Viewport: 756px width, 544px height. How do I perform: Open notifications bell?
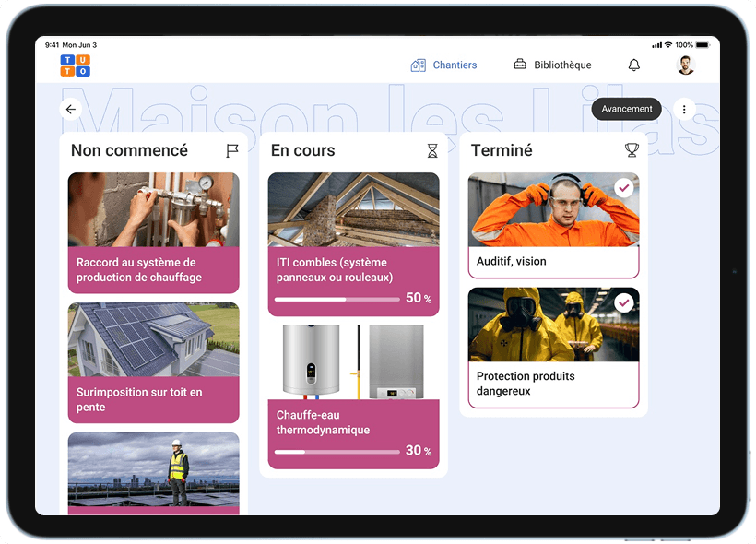coord(634,65)
